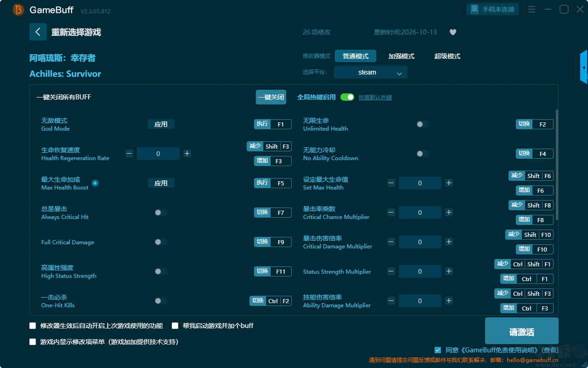Switch to 超级模式 tab
Image resolution: width=588 pixels, height=368 pixels.
[x=447, y=56]
